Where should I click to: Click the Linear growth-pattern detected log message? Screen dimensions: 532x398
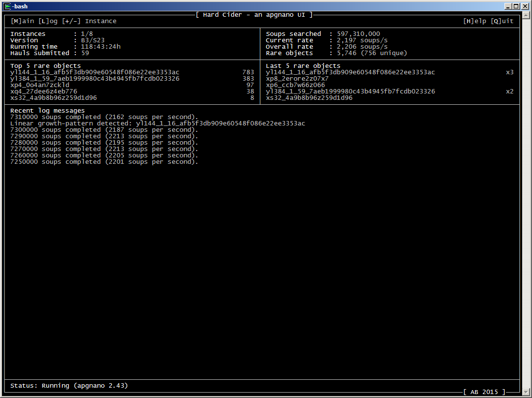[157, 123]
